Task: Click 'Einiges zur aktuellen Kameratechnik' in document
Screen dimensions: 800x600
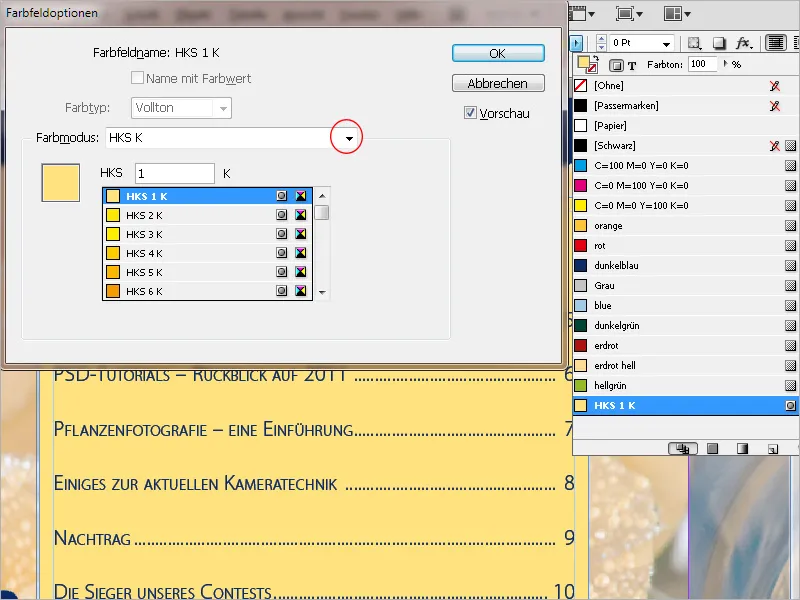Action: pos(195,484)
